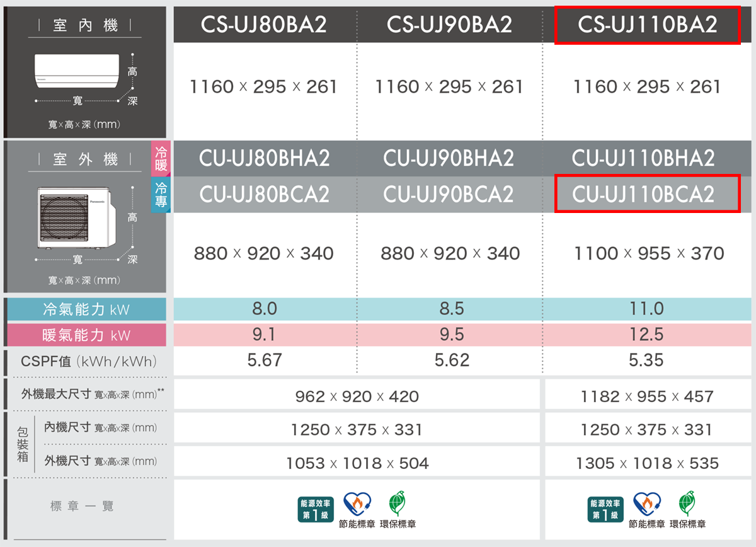Click the right 環保標章 green leaf icon
The width and height of the screenshot is (756, 547).
(687, 504)
